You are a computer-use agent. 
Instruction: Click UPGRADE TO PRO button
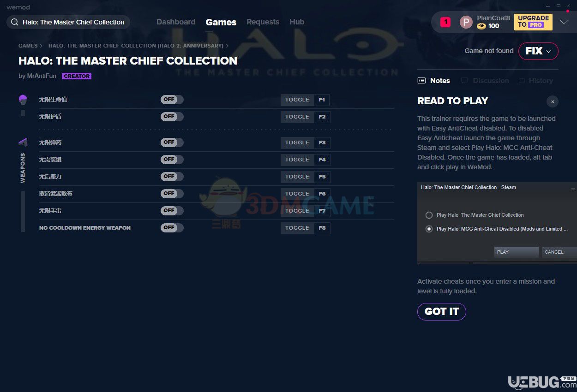point(533,22)
